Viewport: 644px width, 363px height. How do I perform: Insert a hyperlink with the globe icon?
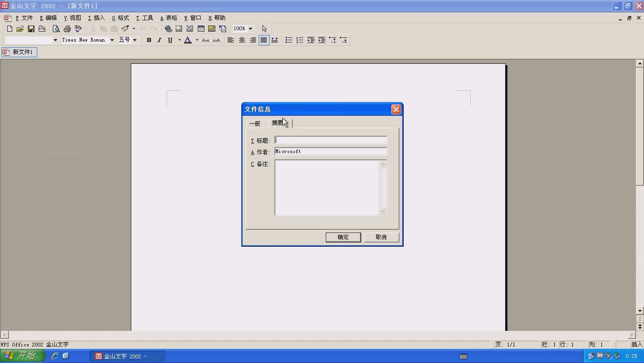[168, 29]
